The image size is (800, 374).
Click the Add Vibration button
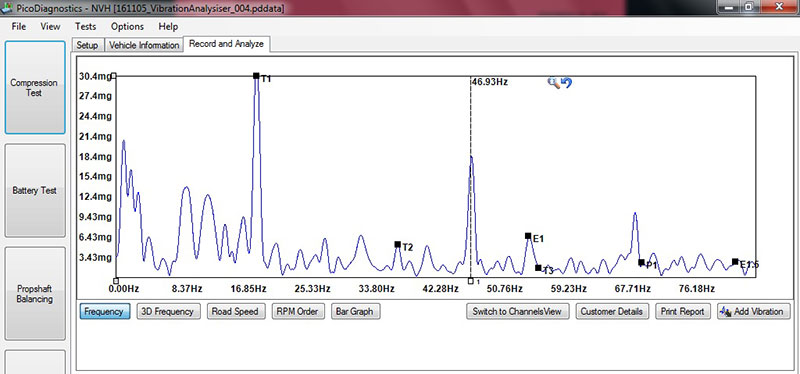coord(754,311)
